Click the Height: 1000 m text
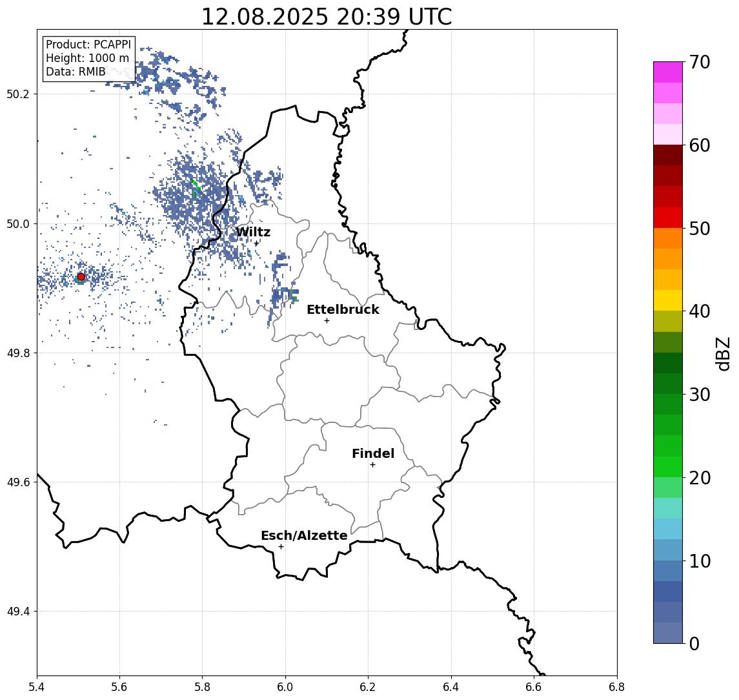Screen dimensions: 739x700 tap(87, 59)
